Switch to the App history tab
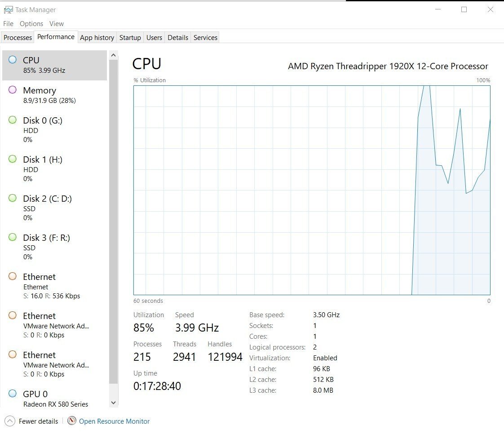 pyautogui.click(x=97, y=38)
